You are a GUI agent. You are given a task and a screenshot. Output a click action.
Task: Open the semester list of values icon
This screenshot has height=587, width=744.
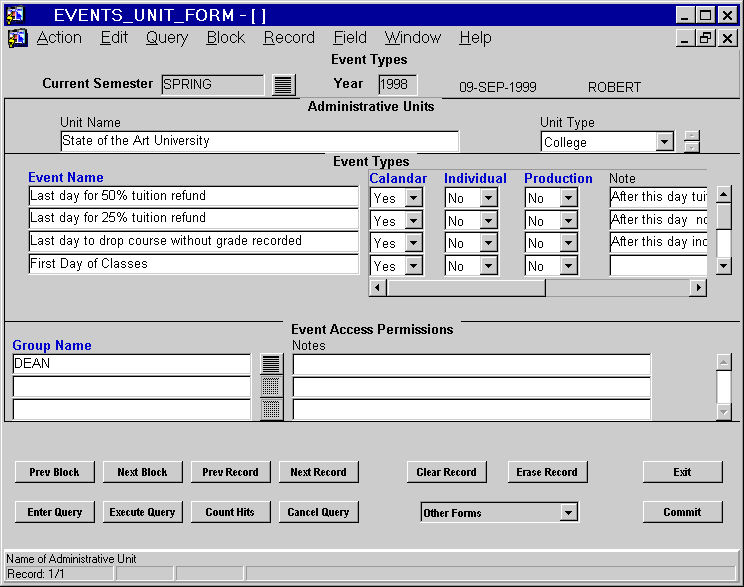tap(284, 85)
